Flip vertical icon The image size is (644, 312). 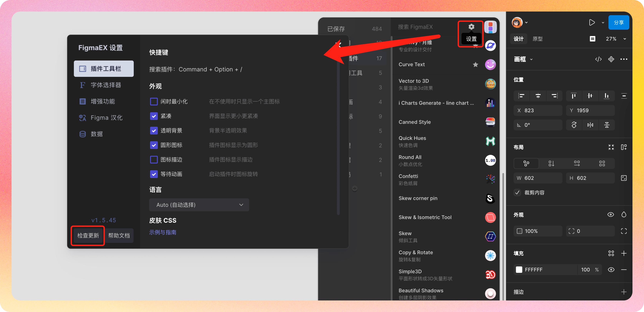607,125
